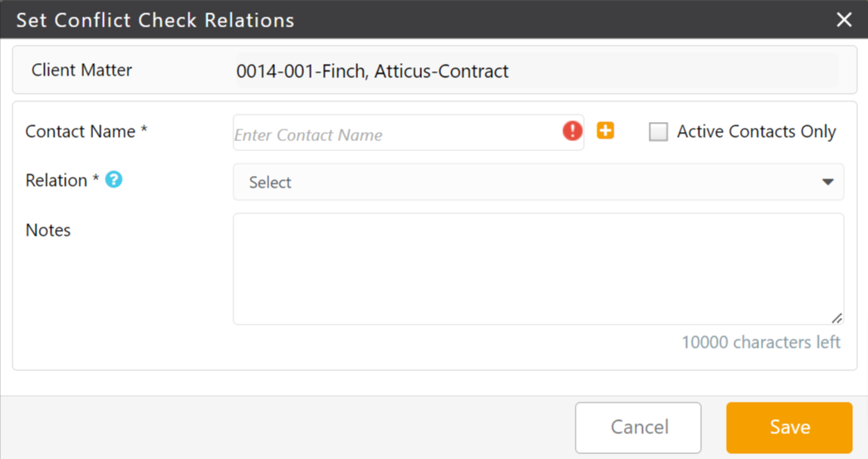Open the Relation Select dropdown
The height and width of the screenshot is (459, 868).
532,183
